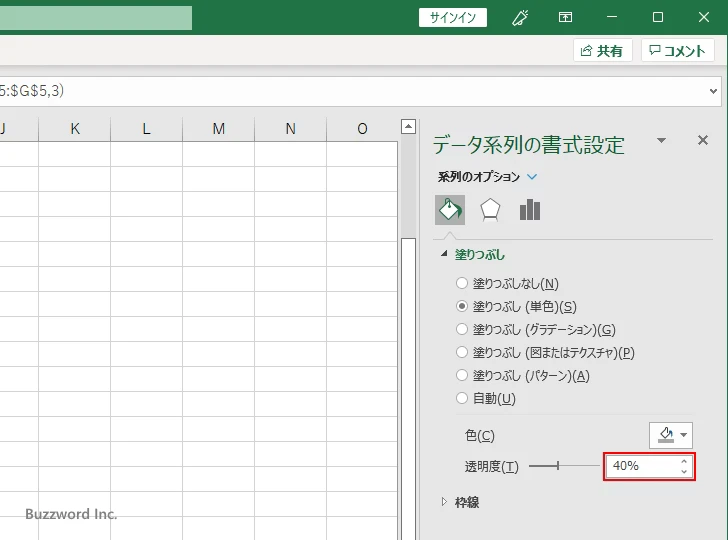Click the 透明度 transparency slider handle

558,465
